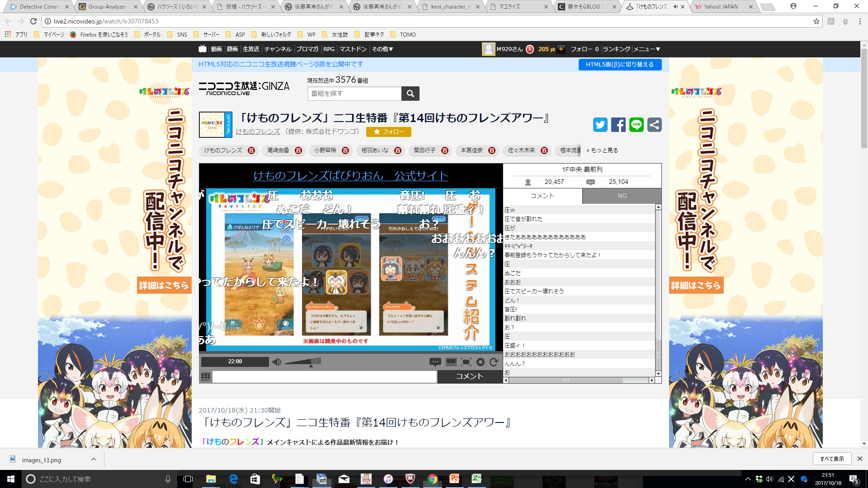
Task: Open ランキング in the top navigation
Action: (616, 49)
